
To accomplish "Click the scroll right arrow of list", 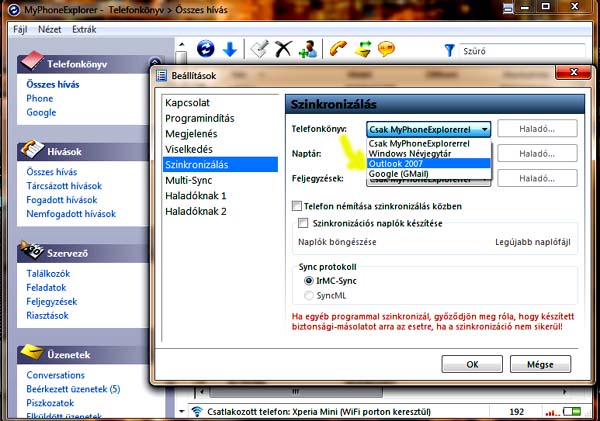I will [564, 392].
